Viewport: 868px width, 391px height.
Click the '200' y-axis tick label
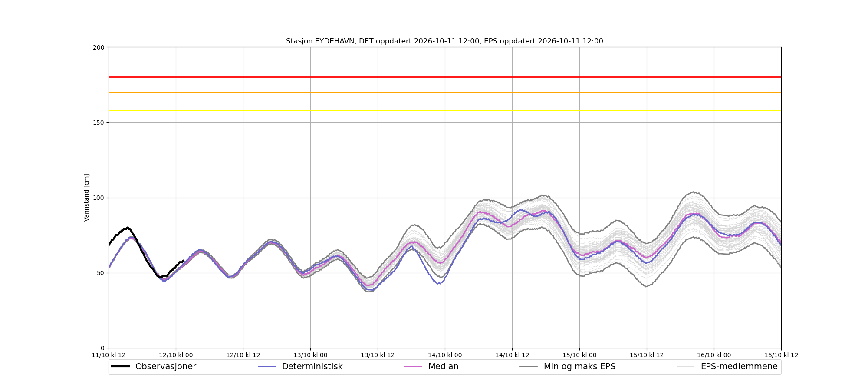tap(99, 47)
